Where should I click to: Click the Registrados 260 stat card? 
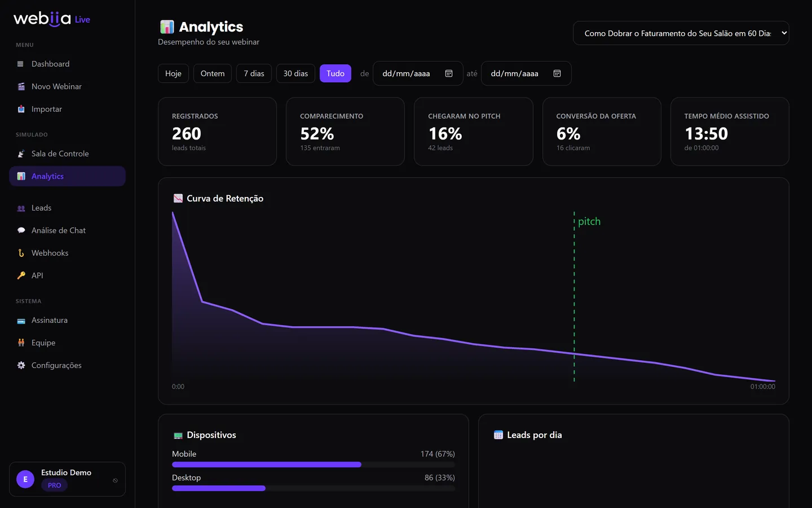(x=217, y=132)
